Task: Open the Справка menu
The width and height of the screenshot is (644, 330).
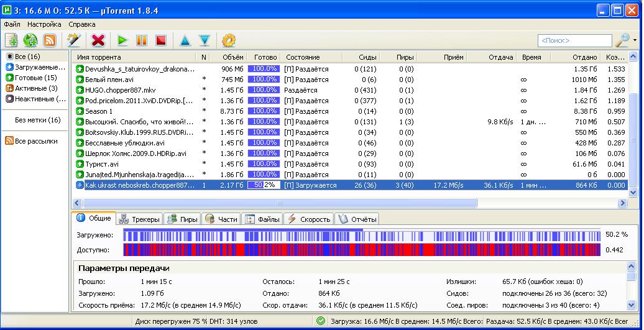Action: click(81, 24)
